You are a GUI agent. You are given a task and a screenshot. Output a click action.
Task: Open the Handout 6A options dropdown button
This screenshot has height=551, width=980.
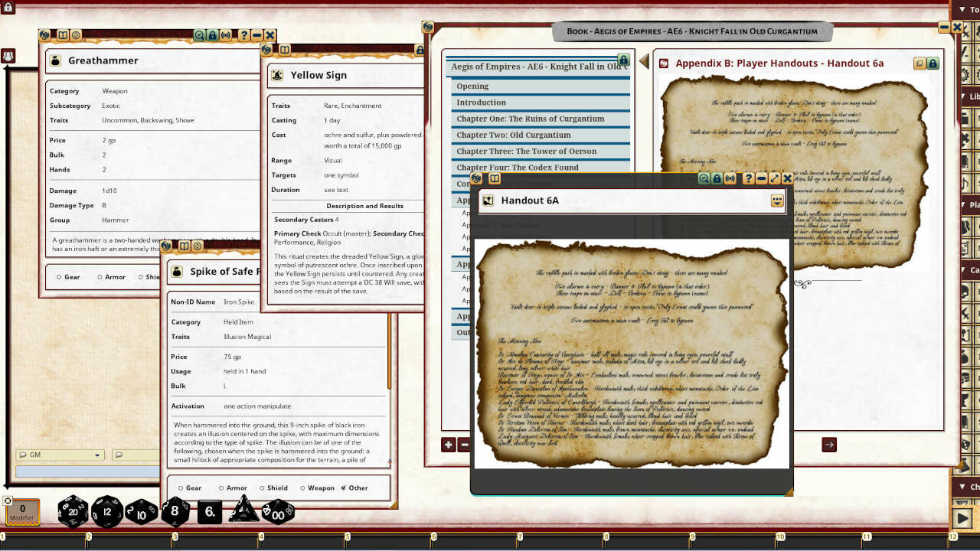click(777, 201)
